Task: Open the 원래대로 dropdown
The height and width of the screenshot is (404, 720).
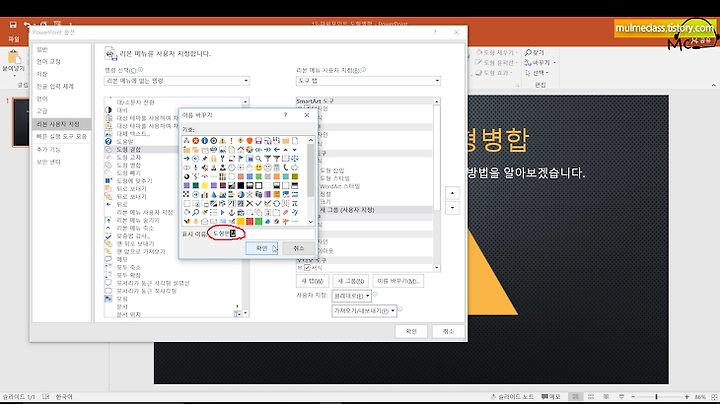Action: point(351,296)
